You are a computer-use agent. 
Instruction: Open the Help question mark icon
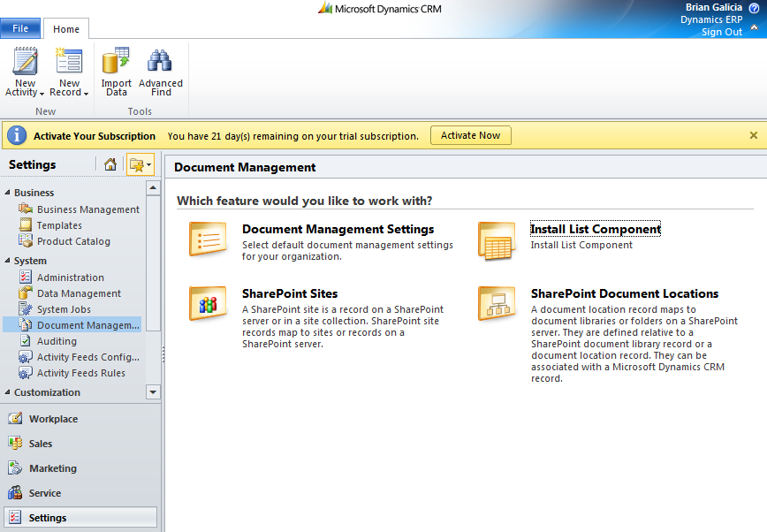point(755,7)
